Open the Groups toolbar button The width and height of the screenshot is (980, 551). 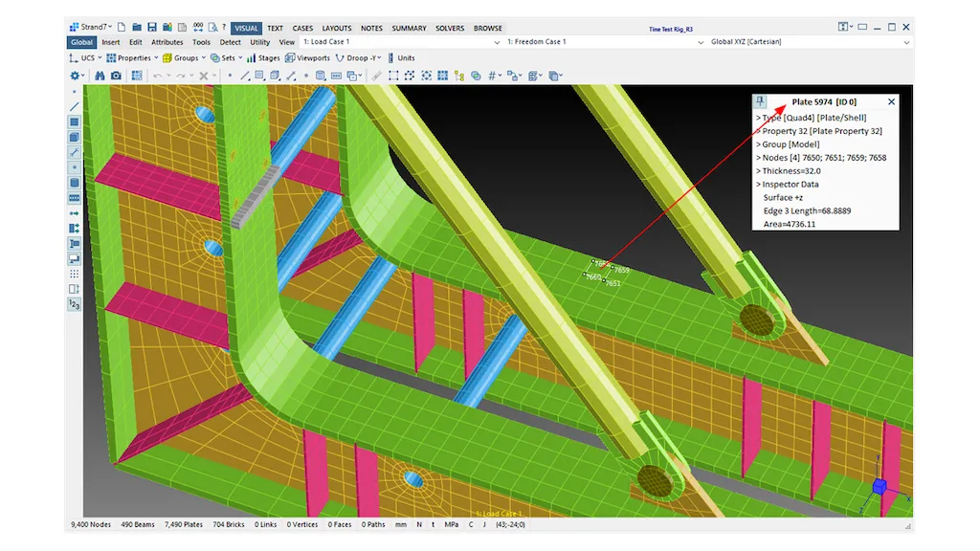185,58
